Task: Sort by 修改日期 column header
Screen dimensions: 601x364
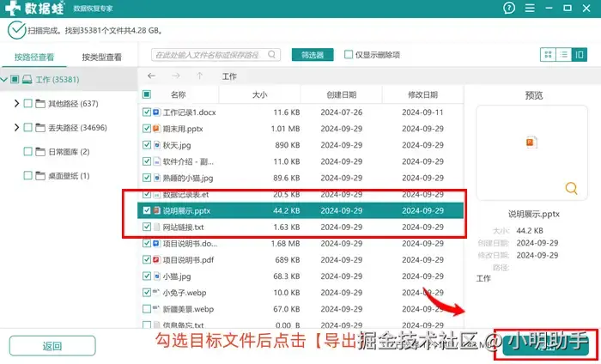Action: pos(422,94)
